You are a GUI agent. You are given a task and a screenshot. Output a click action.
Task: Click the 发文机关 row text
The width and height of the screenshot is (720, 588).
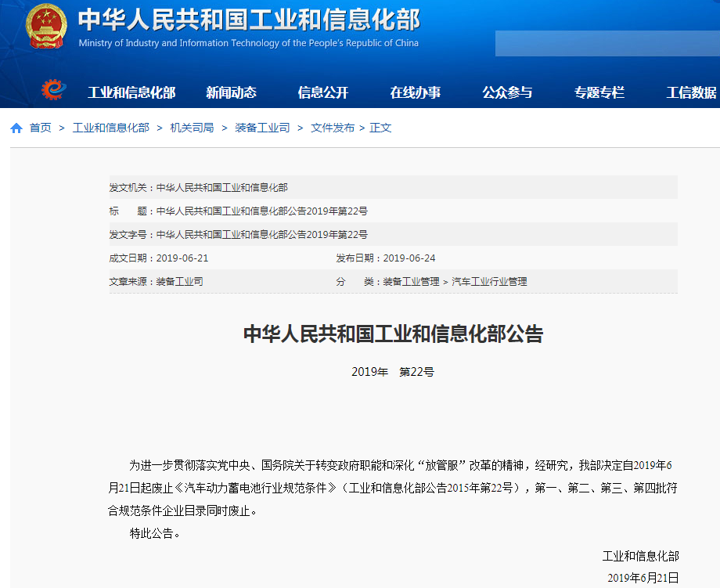198,187
